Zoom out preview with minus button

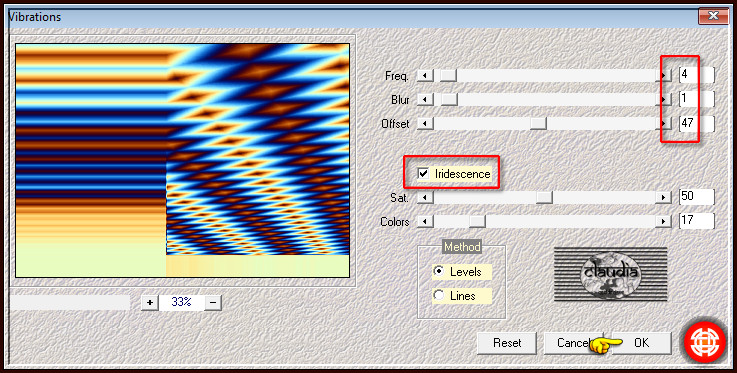[x=212, y=303]
